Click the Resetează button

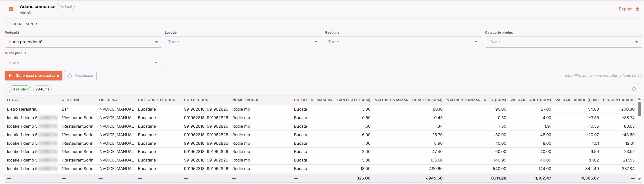click(x=80, y=76)
